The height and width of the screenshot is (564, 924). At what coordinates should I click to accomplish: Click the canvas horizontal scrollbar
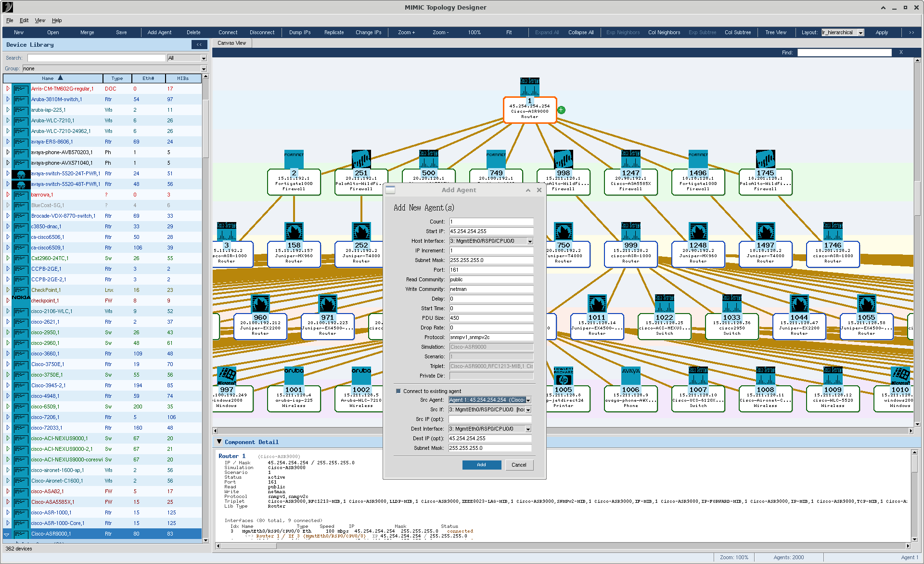click(563, 431)
